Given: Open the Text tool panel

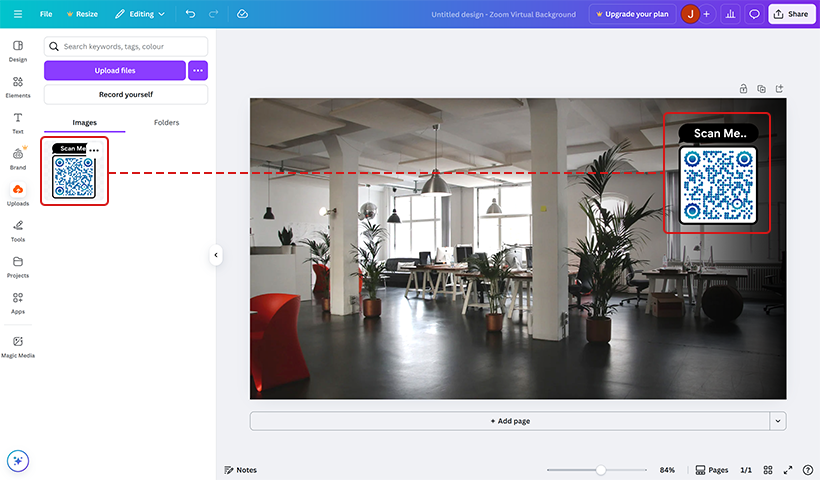Looking at the screenshot, I should 18,122.
